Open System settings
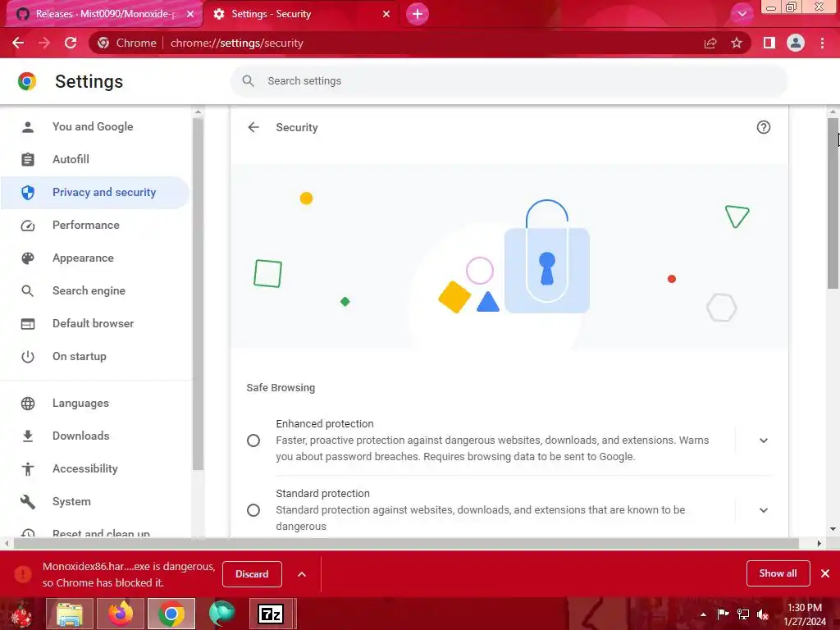The image size is (840, 630). [72, 501]
